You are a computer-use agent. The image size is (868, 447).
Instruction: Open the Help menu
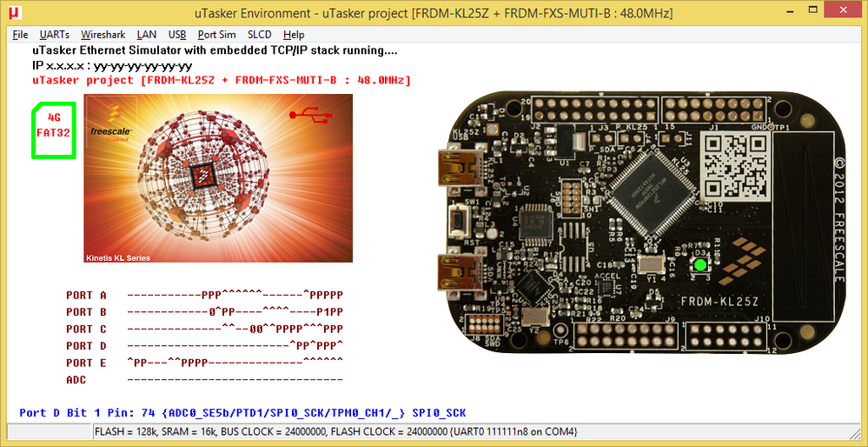tap(294, 34)
